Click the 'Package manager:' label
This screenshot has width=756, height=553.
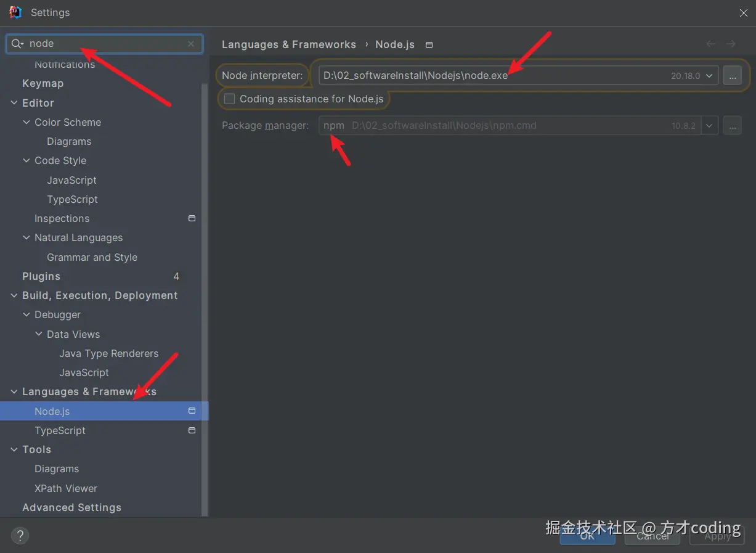(x=265, y=126)
